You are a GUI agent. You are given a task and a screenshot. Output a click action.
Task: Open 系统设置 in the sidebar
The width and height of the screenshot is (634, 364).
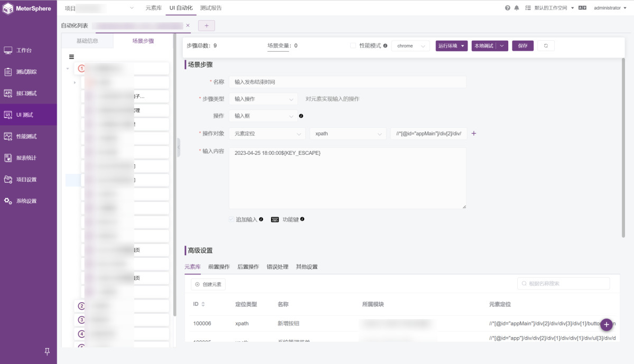[x=29, y=201]
